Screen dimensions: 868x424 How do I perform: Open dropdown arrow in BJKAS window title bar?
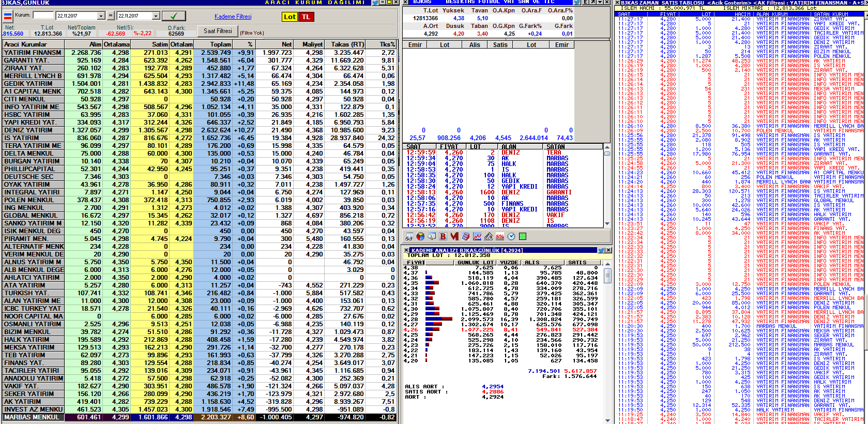pyautogui.click(x=600, y=3)
